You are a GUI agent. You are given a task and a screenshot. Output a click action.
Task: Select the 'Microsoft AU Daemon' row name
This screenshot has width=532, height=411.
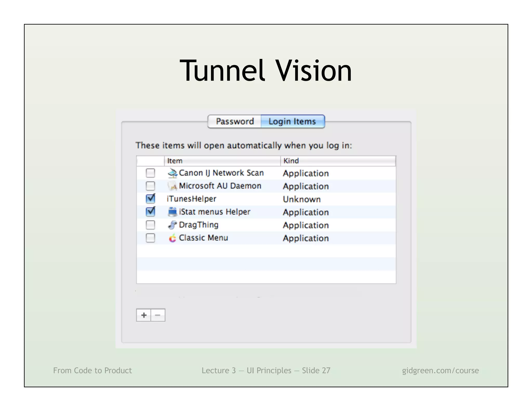click(220, 186)
